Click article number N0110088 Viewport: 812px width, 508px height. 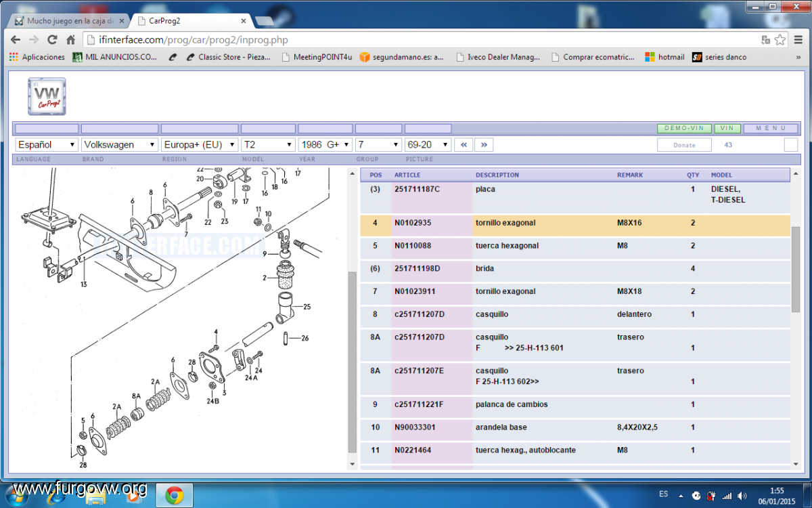[x=413, y=246]
